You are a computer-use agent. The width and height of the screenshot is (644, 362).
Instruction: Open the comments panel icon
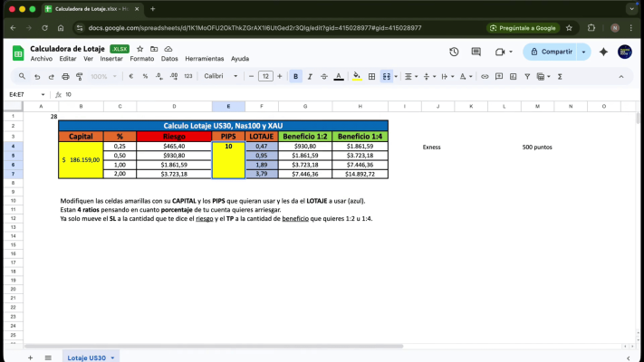click(x=476, y=52)
